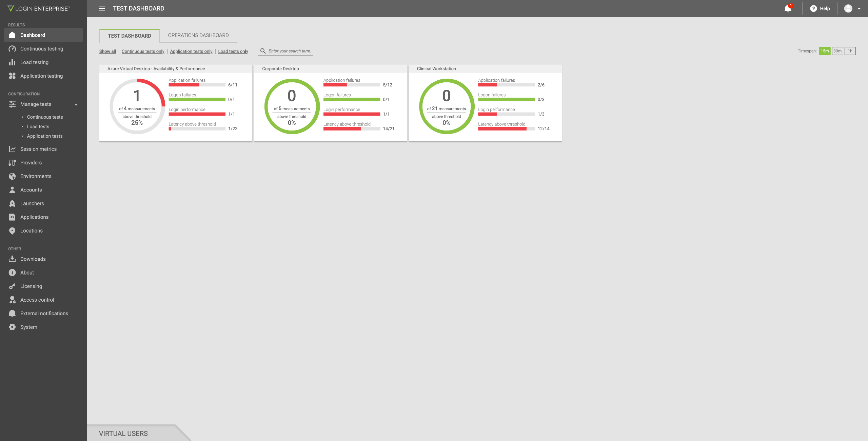This screenshot has width=868, height=441.
Task: Switch the timespan to 30m
Action: [x=837, y=51]
